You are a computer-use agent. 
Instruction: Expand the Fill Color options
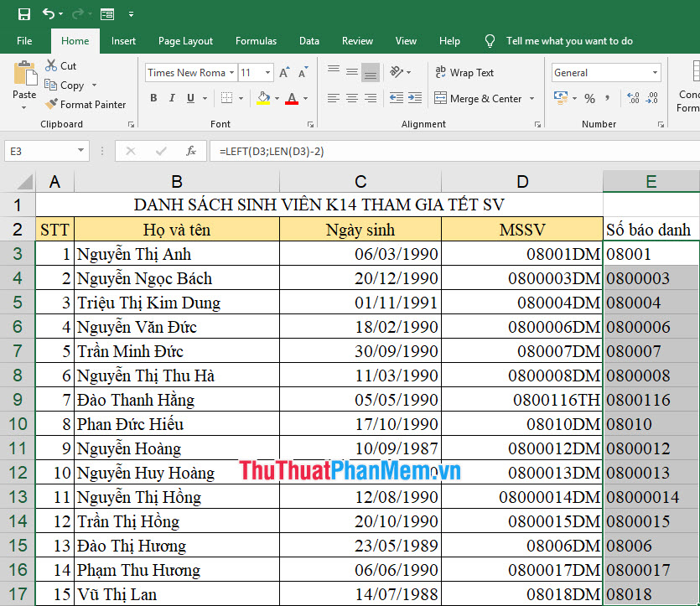(x=277, y=98)
